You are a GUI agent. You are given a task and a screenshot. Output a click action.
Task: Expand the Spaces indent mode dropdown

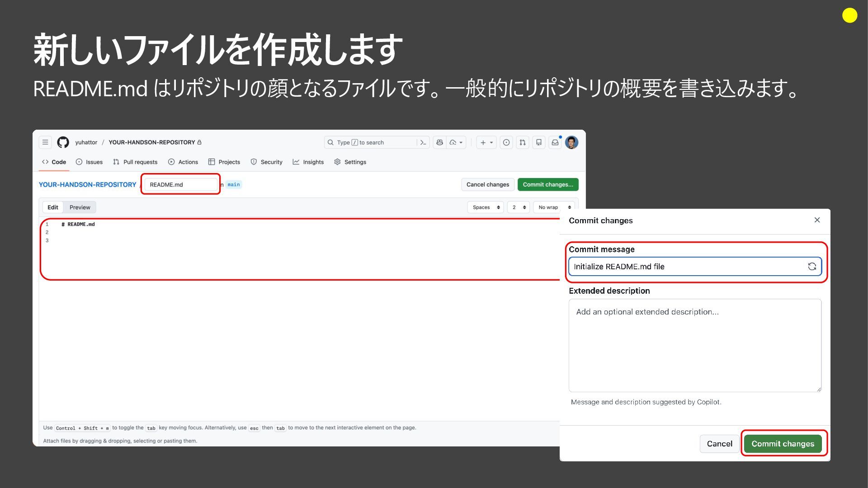pyautogui.click(x=486, y=207)
